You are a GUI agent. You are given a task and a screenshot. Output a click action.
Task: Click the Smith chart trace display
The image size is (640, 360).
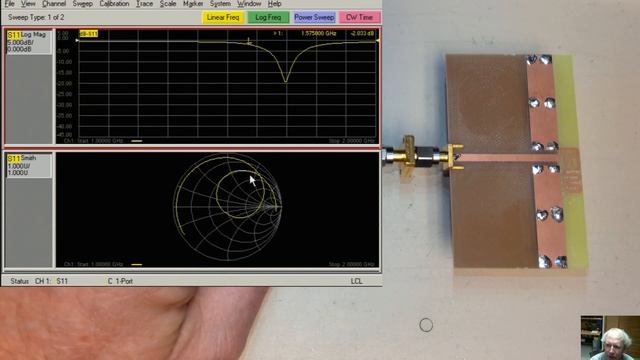228,207
